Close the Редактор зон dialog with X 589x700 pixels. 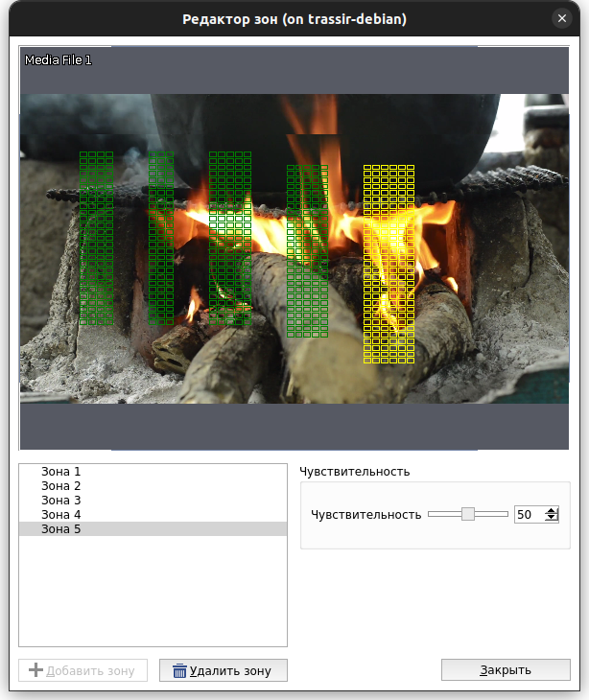click(562, 19)
